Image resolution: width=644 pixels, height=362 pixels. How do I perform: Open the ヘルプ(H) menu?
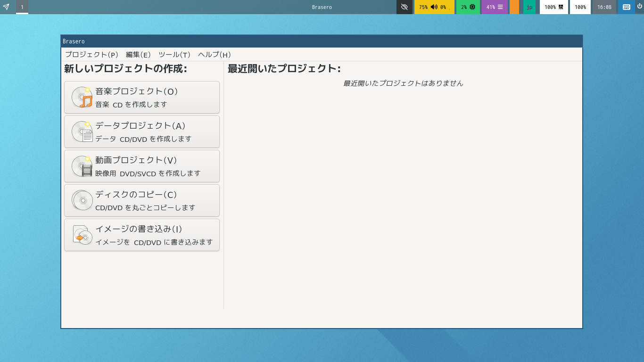215,54
